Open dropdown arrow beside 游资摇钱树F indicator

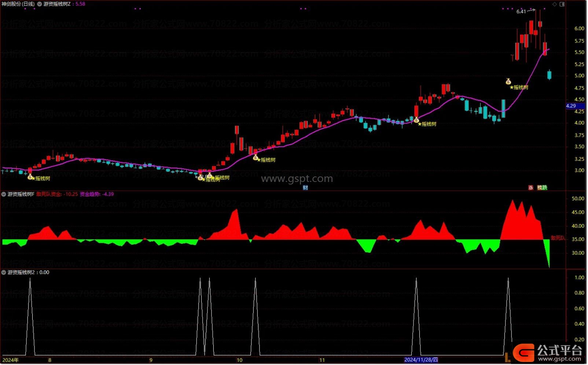4,194
